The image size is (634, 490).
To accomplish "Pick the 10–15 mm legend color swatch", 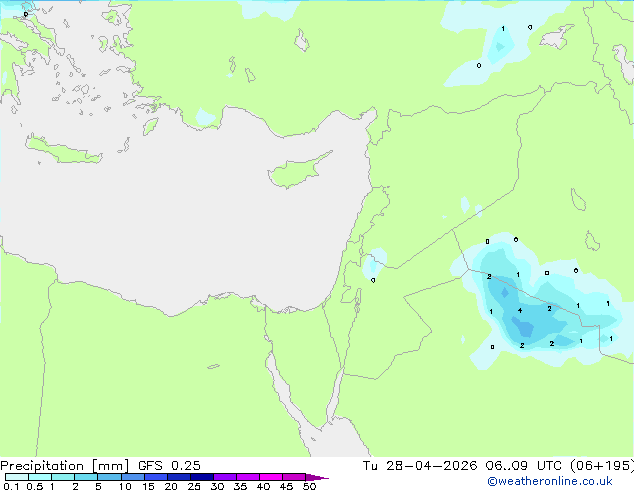I will [132, 477].
